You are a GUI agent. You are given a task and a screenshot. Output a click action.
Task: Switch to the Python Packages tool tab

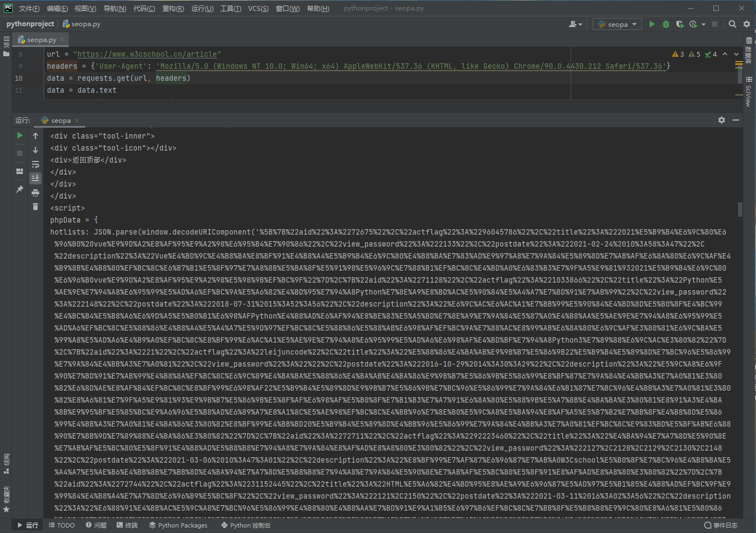(178, 525)
